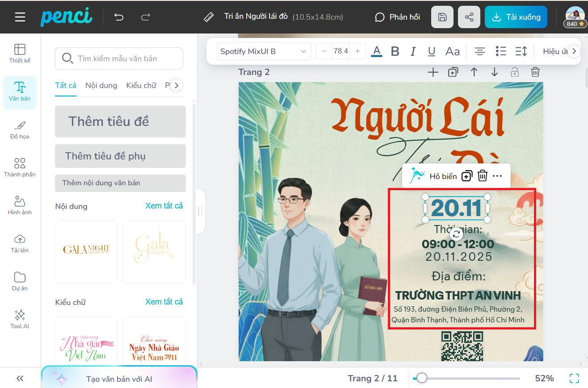This screenshot has height=388, width=588.
Task: Toggle the page lock icon
Action: coord(515,72)
